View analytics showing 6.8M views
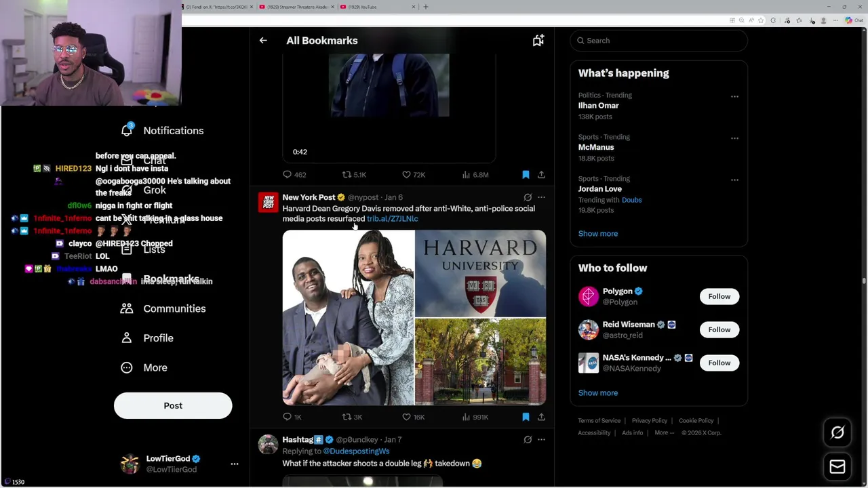The height and width of the screenshot is (488, 868). tap(475, 175)
